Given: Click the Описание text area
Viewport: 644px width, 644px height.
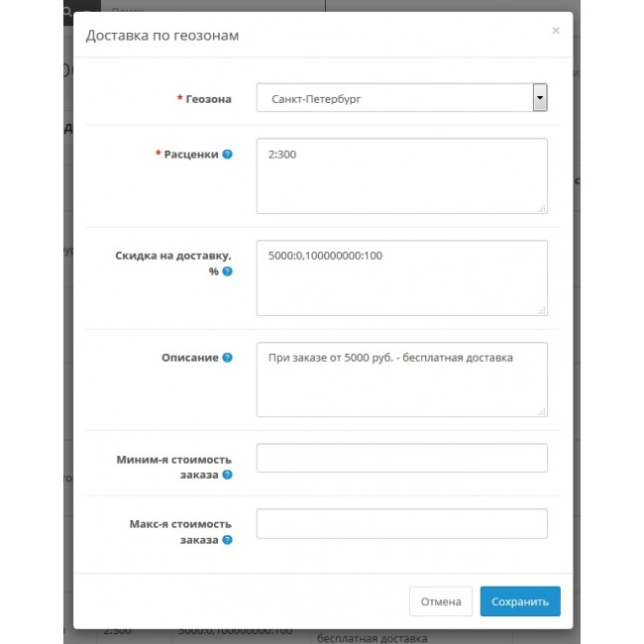Looking at the screenshot, I should [401, 379].
